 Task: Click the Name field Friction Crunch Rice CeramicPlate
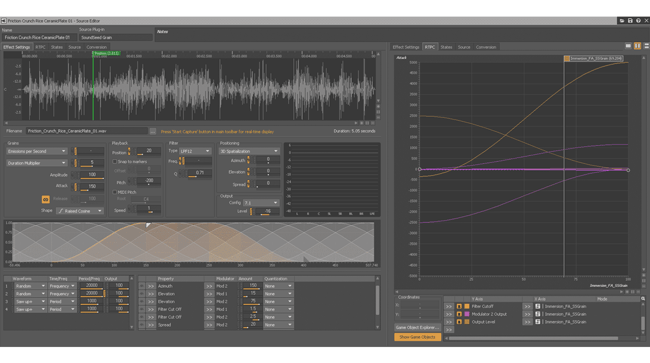(39, 37)
